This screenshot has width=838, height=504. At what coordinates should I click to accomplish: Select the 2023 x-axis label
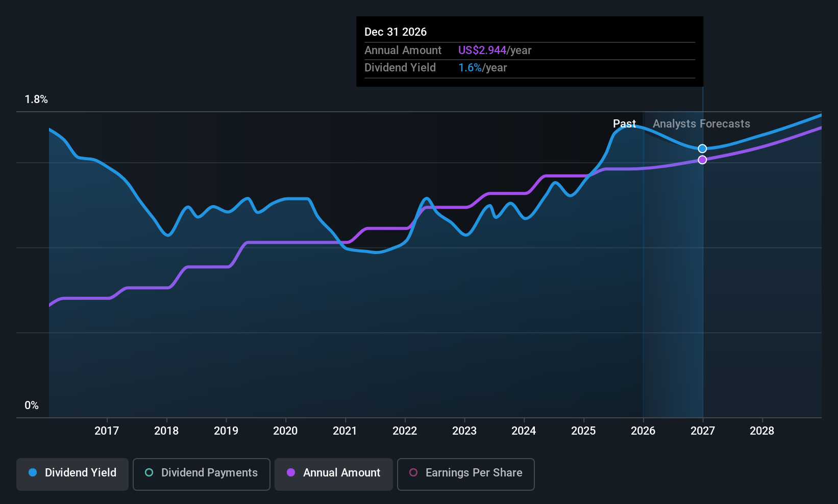464,431
